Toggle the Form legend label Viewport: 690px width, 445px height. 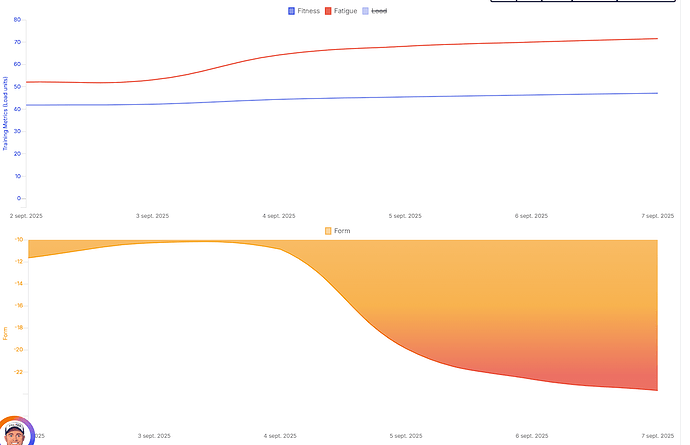coord(342,231)
